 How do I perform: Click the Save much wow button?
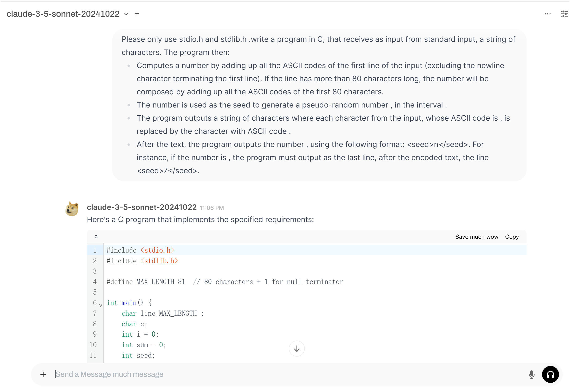tap(477, 237)
